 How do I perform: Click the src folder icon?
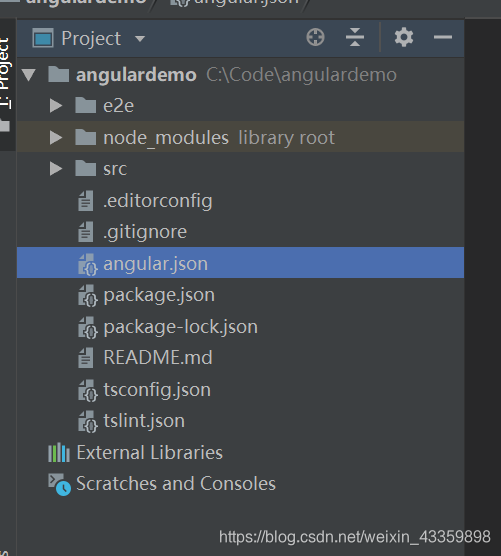tap(85, 168)
